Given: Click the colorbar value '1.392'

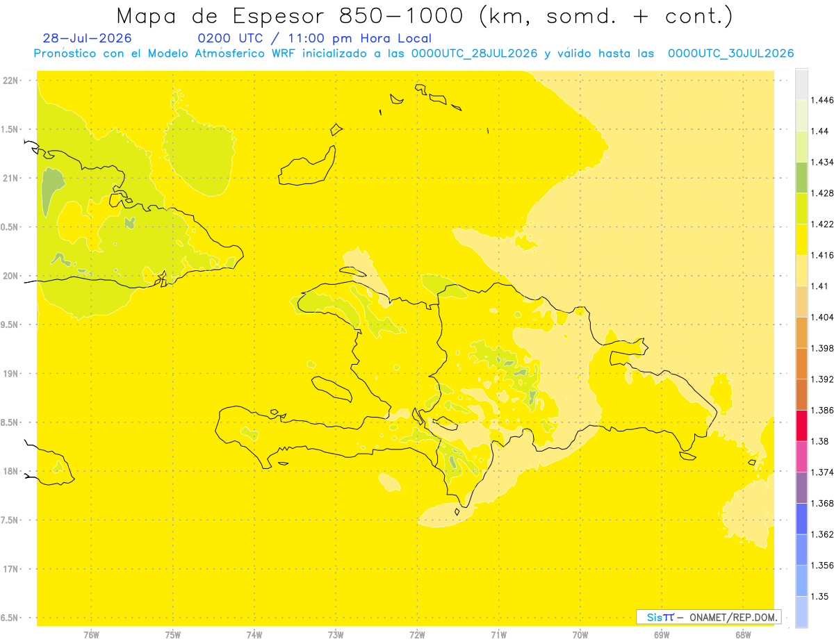Looking at the screenshot, I should [824, 379].
